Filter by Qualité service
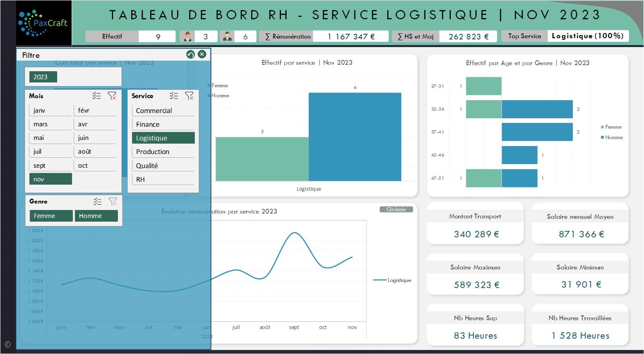 tap(163, 166)
